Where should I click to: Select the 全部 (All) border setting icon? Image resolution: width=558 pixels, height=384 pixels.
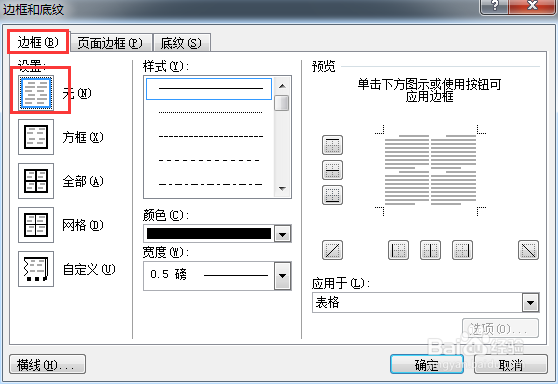click(x=36, y=181)
